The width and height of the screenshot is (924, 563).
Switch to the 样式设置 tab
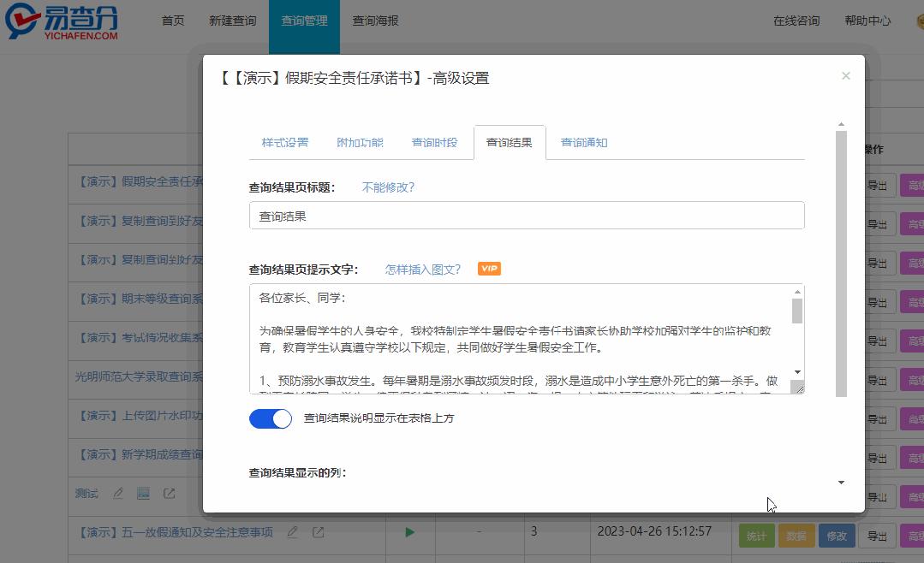[x=284, y=142]
